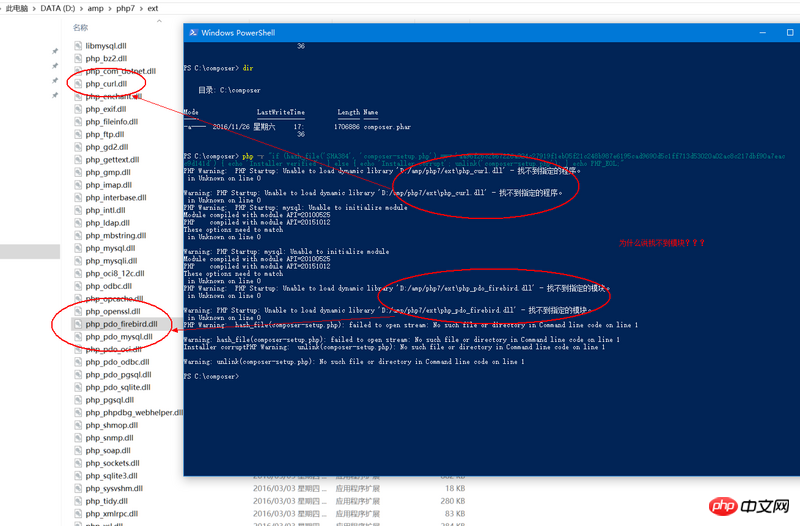Screen dimensions: 800x526
Task: Open DATA (D:) in the address breadcrumb
Action: pyautogui.click(x=58, y=8)
